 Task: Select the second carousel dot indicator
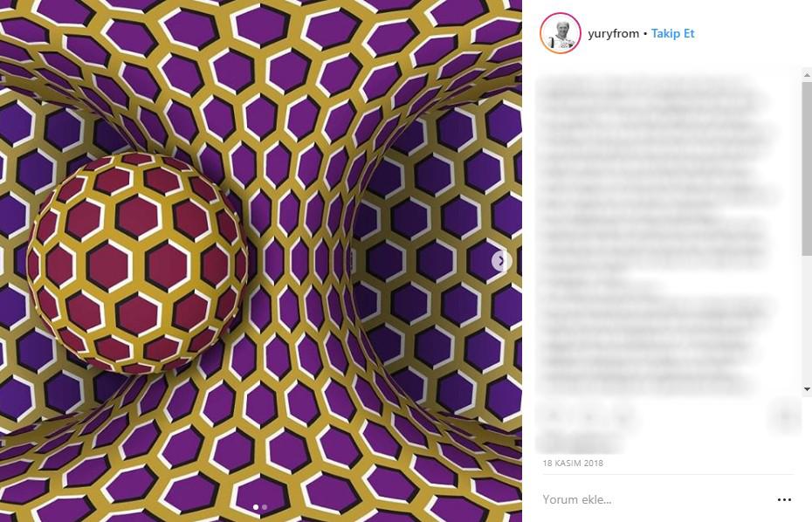[265, 507]
